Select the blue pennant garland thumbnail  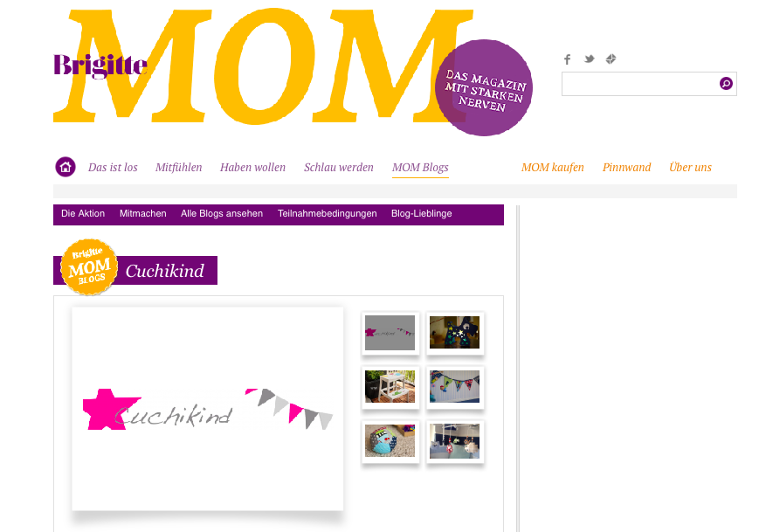point(454,387)
